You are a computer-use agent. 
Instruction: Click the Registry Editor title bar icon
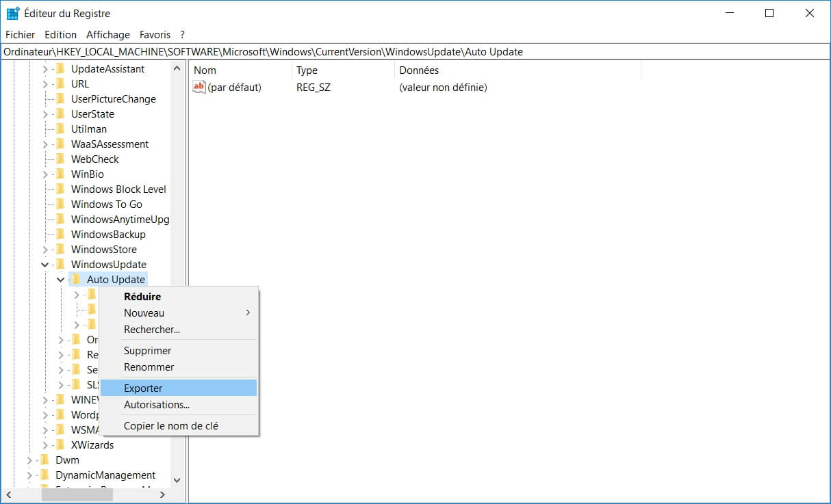(12, 13)
